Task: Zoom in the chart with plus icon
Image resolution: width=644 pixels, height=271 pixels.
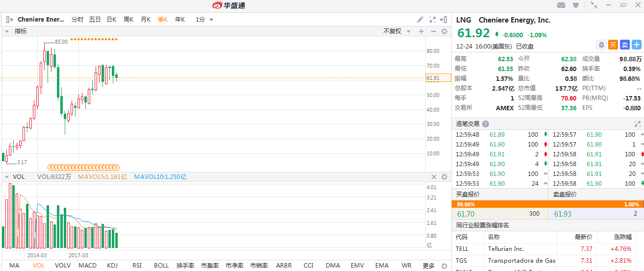Action: coord(421,31)
